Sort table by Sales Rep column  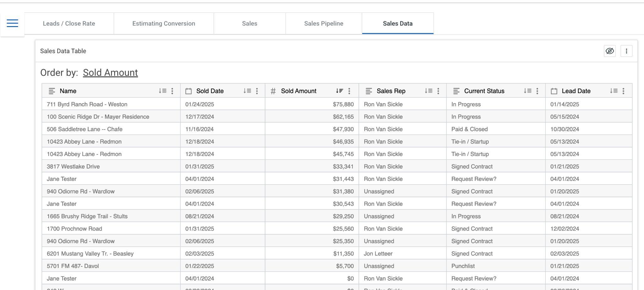[x=428, y=91]
